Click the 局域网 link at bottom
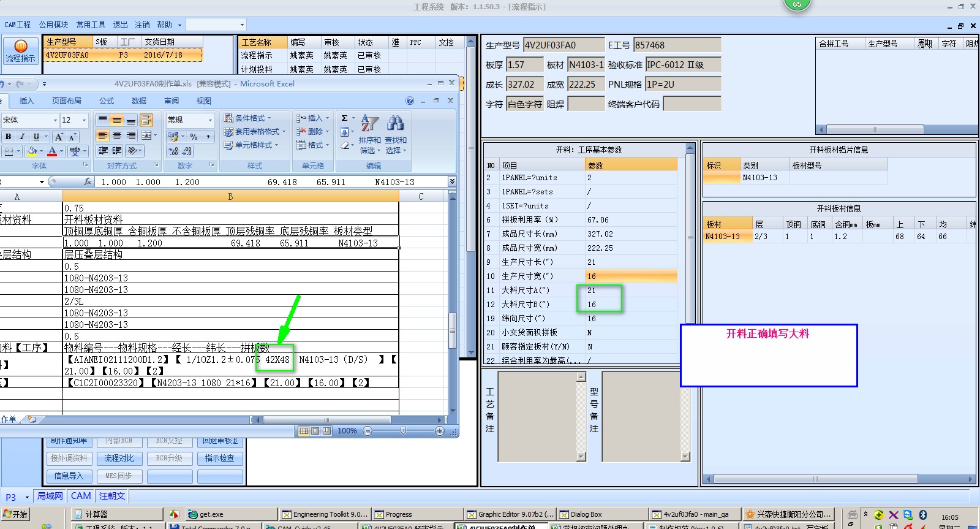 pos(50,496)
